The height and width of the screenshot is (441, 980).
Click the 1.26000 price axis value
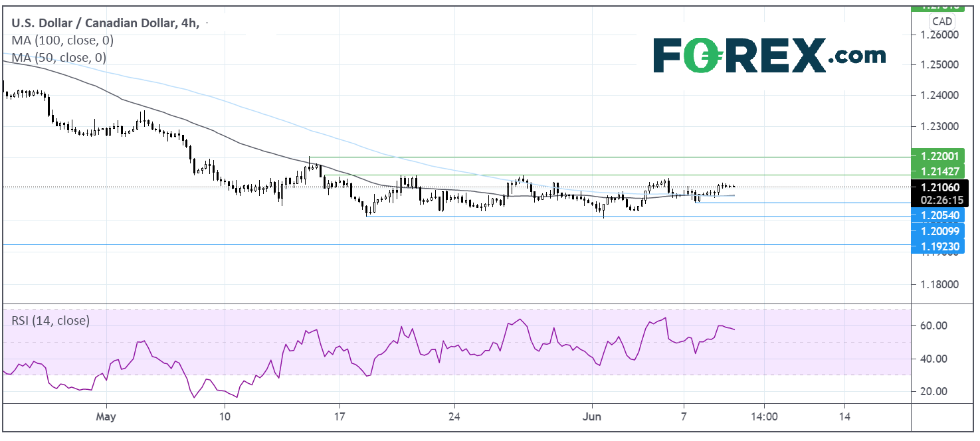(938, 35)
